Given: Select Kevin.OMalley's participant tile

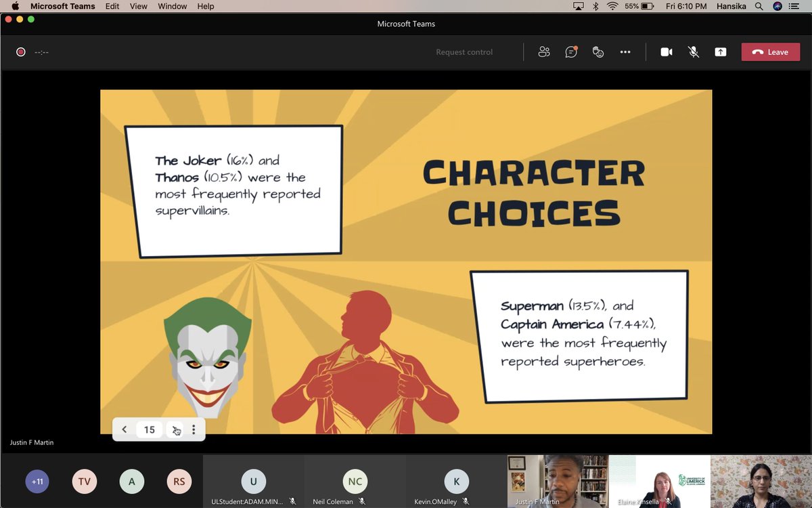Looking at the screenshot, I should pyautogui.click(x=457, y=482).
